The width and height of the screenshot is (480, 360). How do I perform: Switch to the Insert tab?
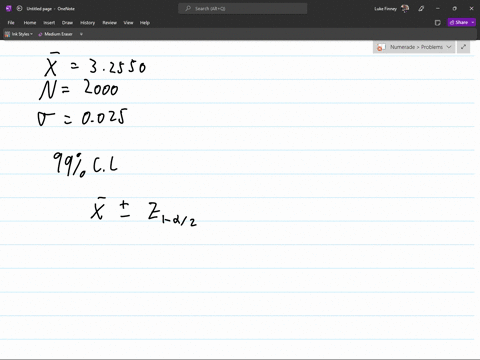[49, 23]
